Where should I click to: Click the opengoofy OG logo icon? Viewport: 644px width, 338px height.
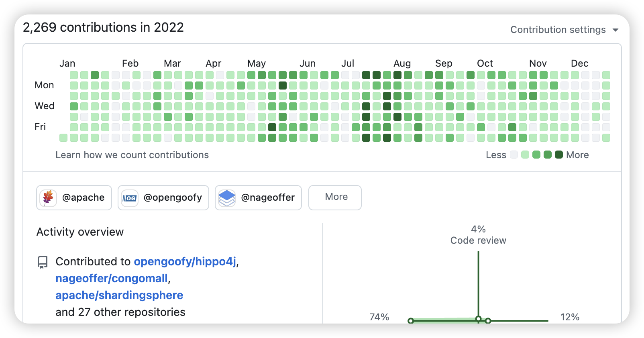[130, 198]
